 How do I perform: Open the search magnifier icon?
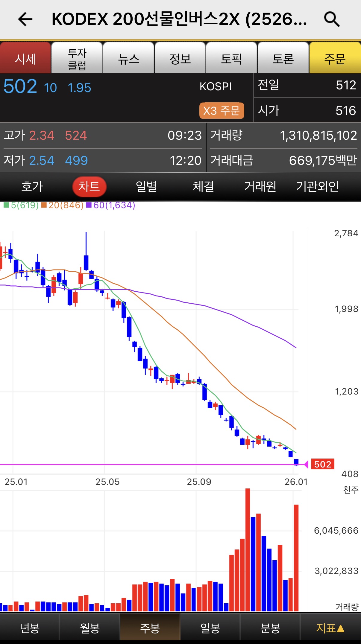coord(332,19)
